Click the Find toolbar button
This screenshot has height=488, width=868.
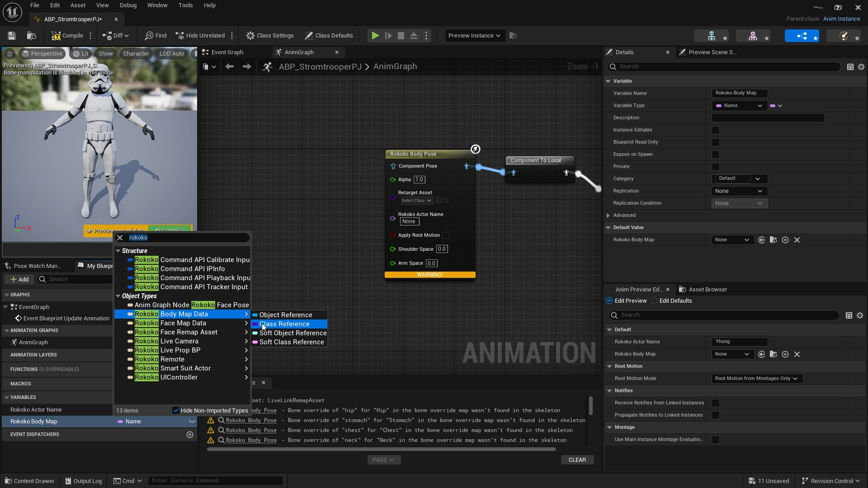[156, 36]
